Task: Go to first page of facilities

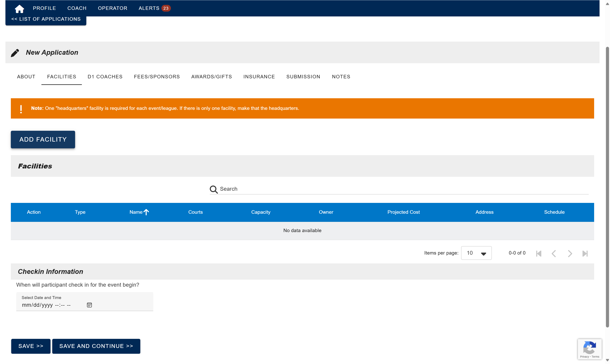Action: point(539,253)
